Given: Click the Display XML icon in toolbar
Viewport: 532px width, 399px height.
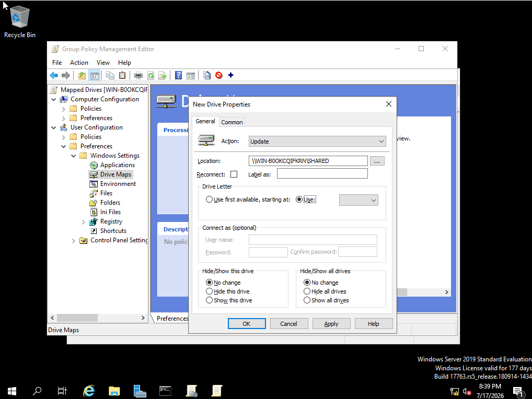Looking at the screenshot, I should coord(207,75).
